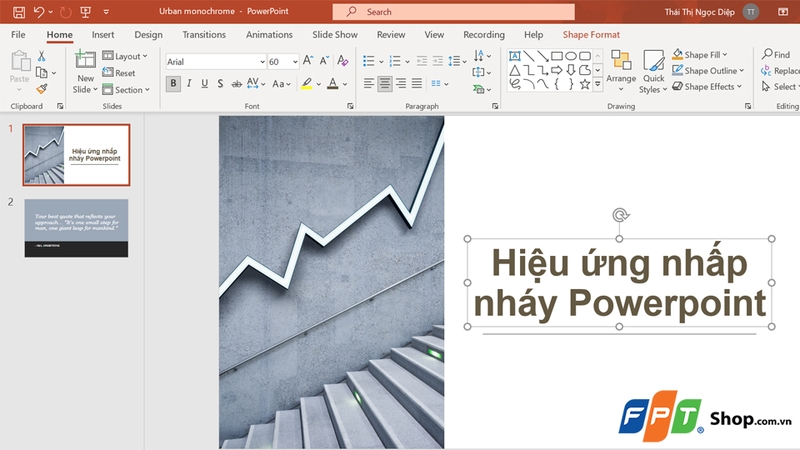Screen dimensions: 800x450
Task: Switch to the Animations tab
Action: coord(269,35)
